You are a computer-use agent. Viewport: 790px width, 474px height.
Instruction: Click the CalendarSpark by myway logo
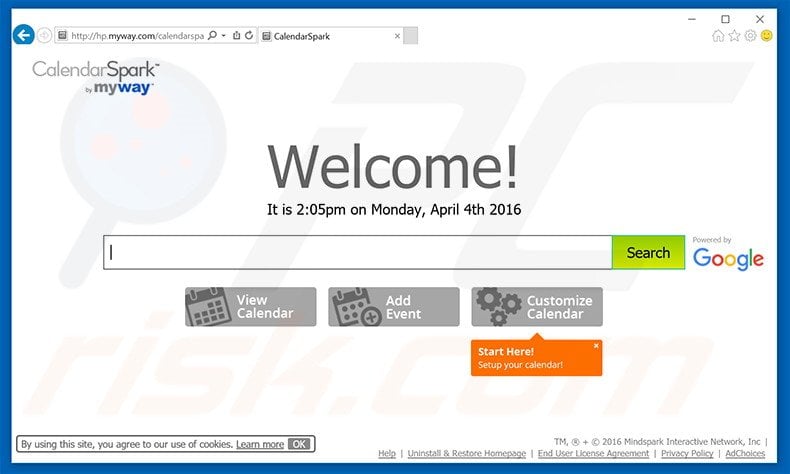[96, 78]
